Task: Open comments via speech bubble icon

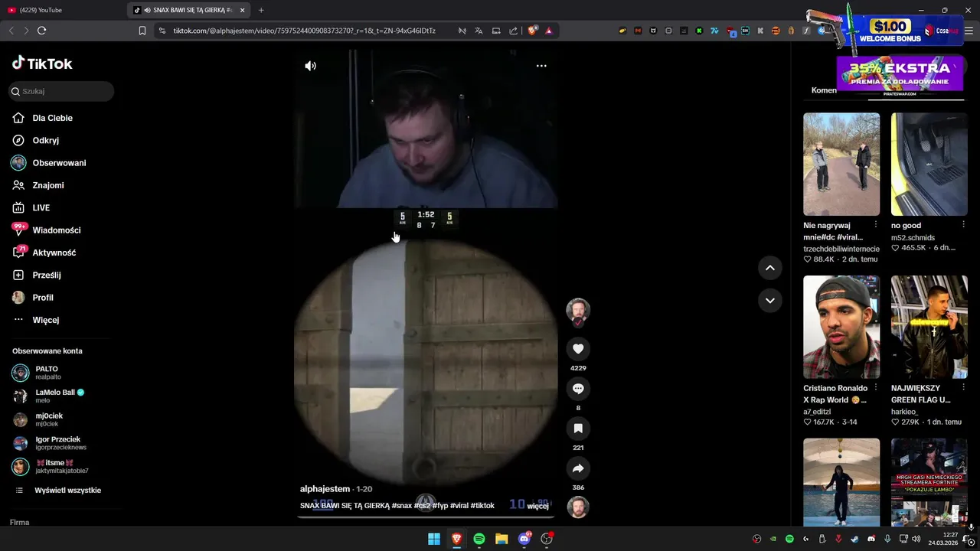Action: 578,389
